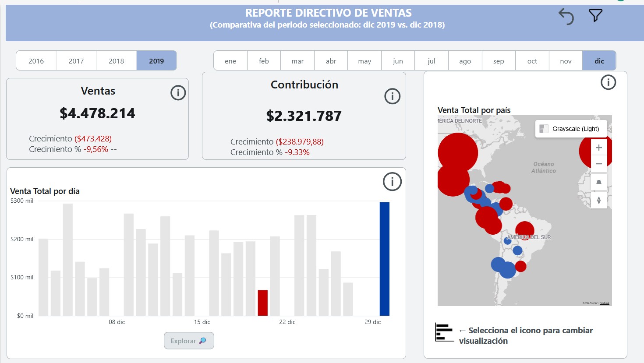Open info icon on Venta Total por día chart
The height and width of the screenshot is (363, 644).
point(392,181)
